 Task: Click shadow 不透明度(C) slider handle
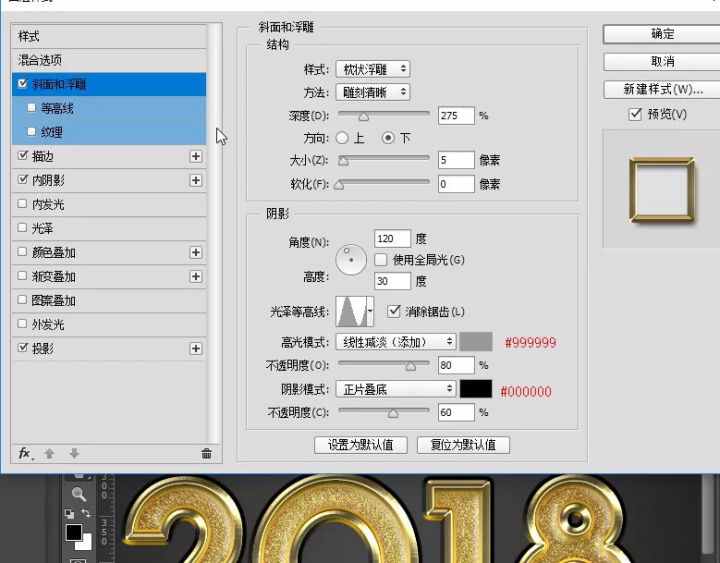pyautogui.click(x=393, y=413)
